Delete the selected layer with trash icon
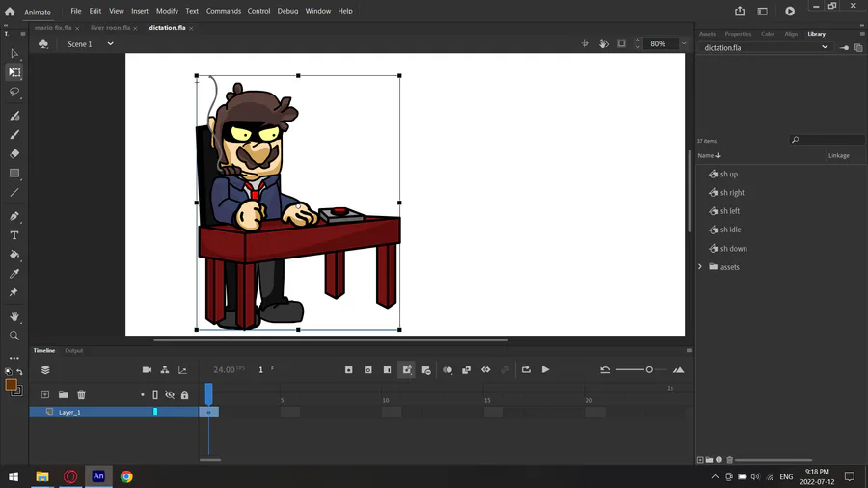 tap(81, 394)
